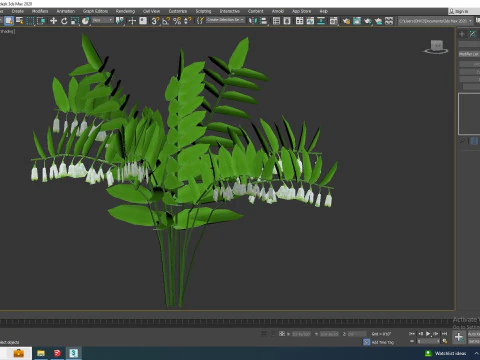This screenshot has width=480, height=360.
Task: Click Render in the Cloud teapot icon
Action: [x=378, y=21]
